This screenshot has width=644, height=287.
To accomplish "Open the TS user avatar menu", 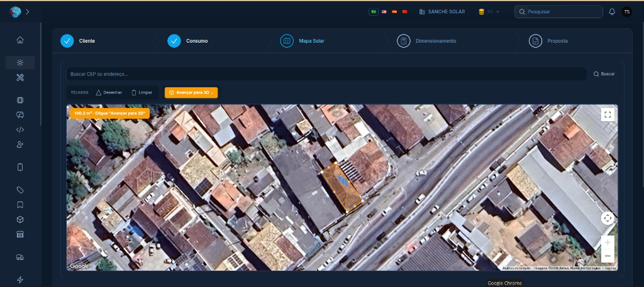I will 627,12.
